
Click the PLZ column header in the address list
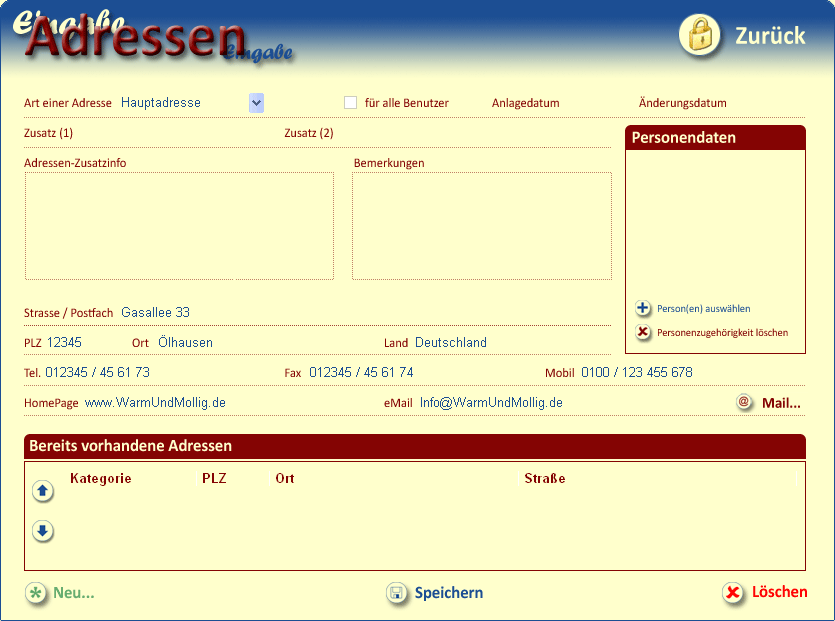click(x=214, y=478)
